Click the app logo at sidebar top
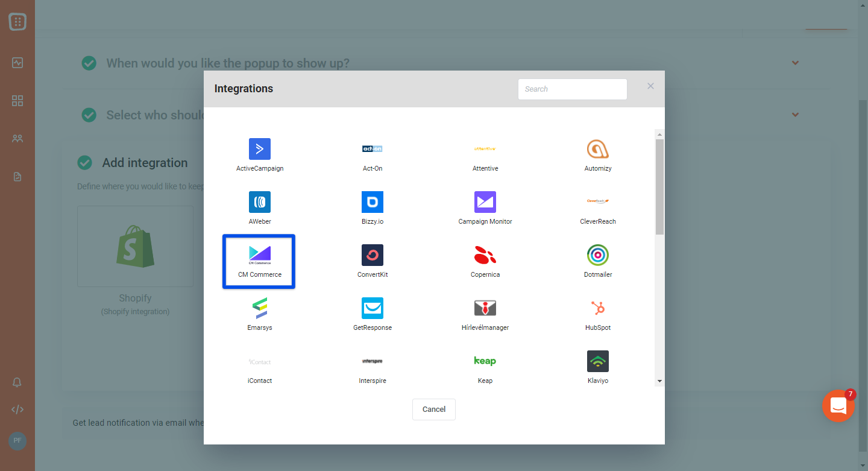Image resolution: width=868 pixels, height=471 pixels. 17,22
